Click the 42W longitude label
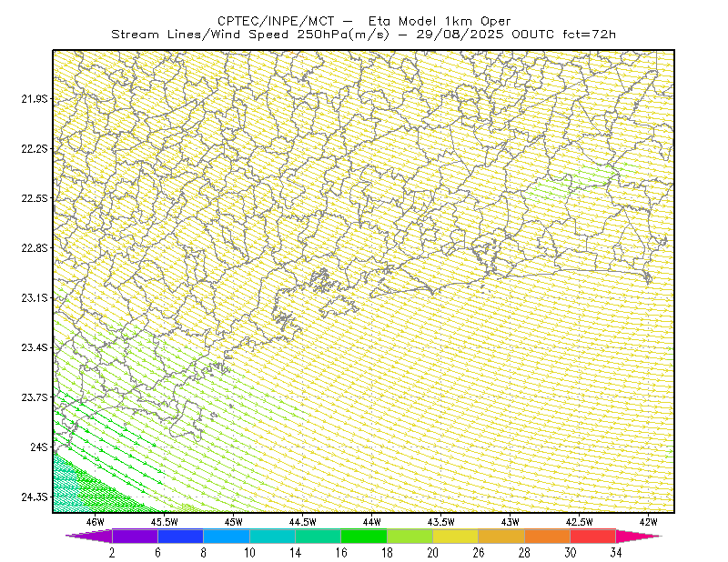 (x=648, y=522)
